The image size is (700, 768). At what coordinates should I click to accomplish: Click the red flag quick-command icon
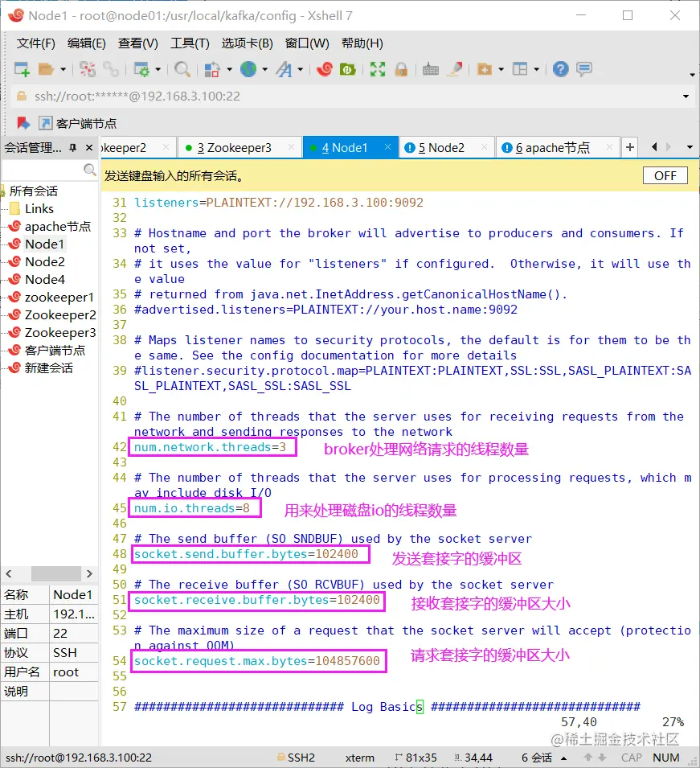click(x=23, y=123)
